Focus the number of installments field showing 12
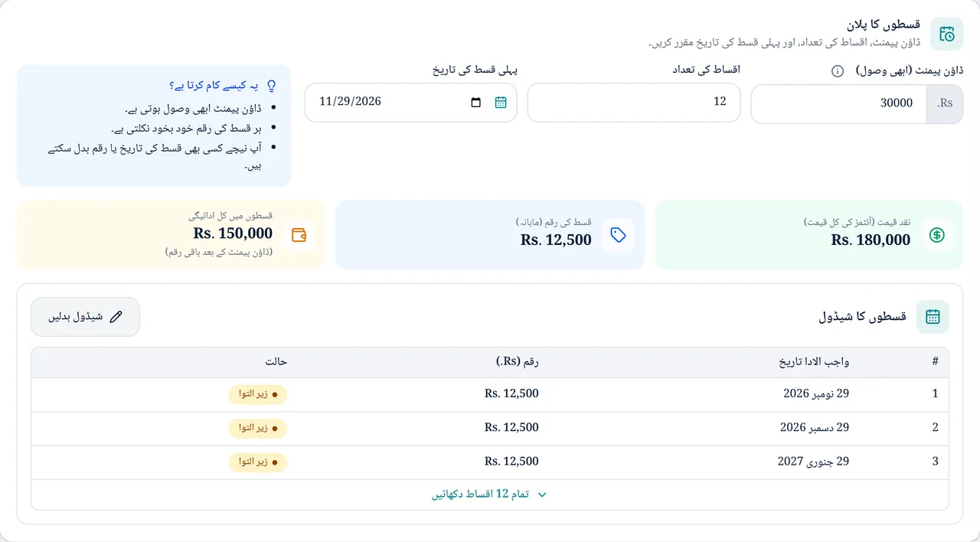Image resolution: width=980 pixels, height=542 pixels. pyautogui.click(x=634, y=103)
